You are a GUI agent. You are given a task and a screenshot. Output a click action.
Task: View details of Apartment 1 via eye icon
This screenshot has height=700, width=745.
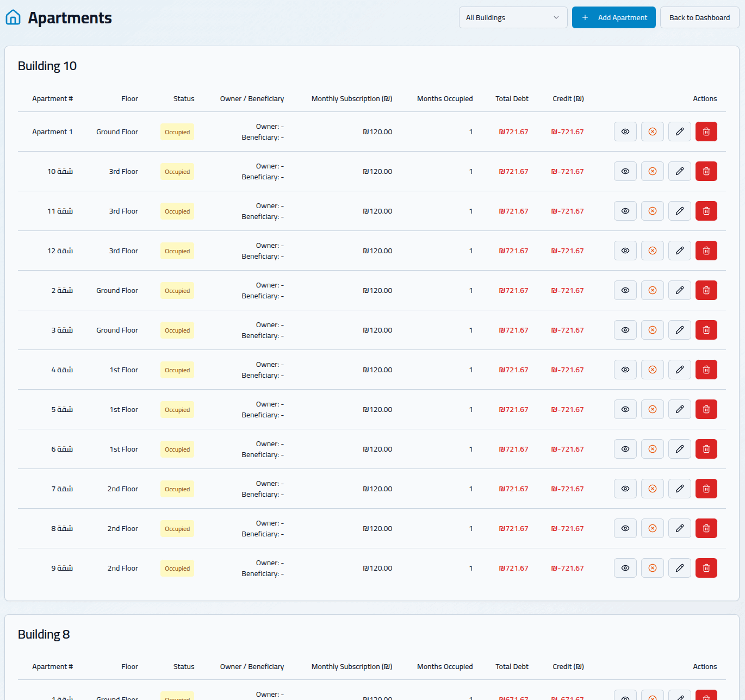click(x=625, y=132)
